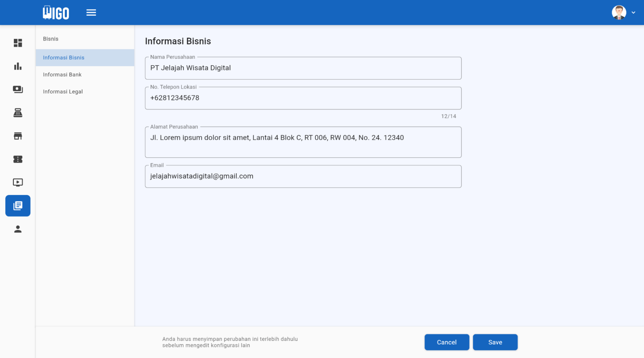Click the user avatar picture
The width and height of the screenshot is (644, 358).
click(x=619, y=13)
